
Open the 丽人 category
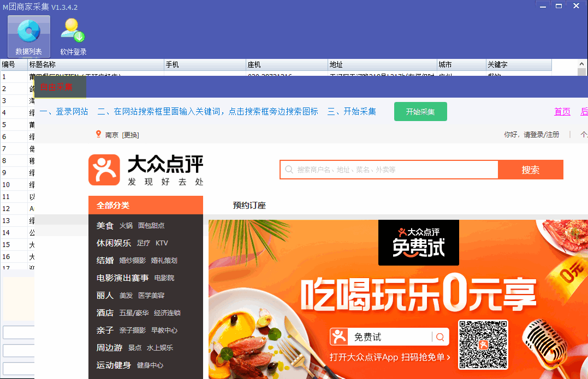pyautogui.click(x=105, y=295)
